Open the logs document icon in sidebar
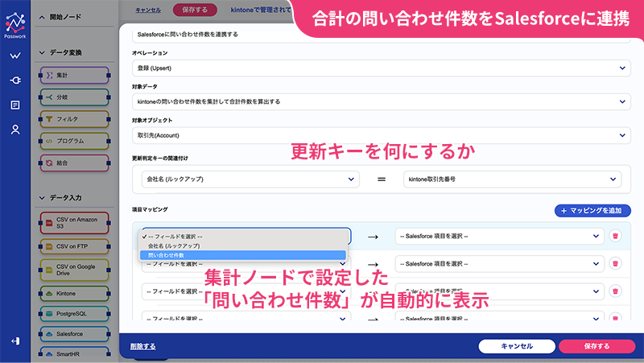644x363 pixels. point(15,105)
